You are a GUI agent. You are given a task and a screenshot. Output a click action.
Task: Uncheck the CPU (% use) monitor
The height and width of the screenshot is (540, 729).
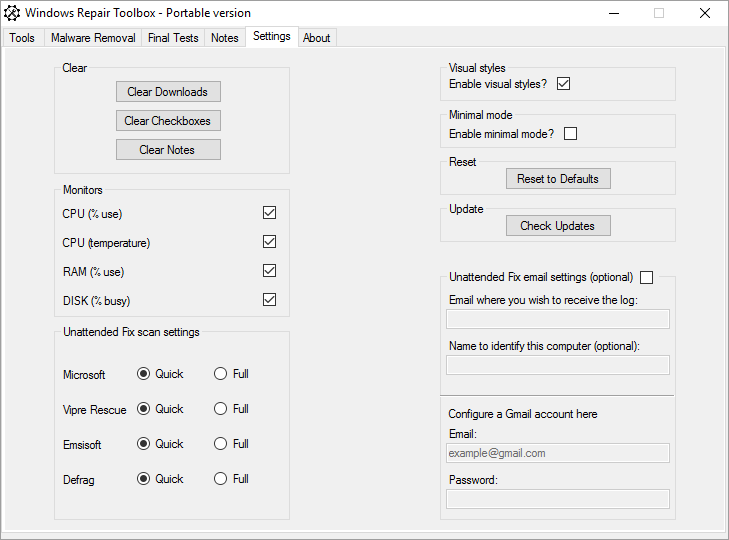269,213
